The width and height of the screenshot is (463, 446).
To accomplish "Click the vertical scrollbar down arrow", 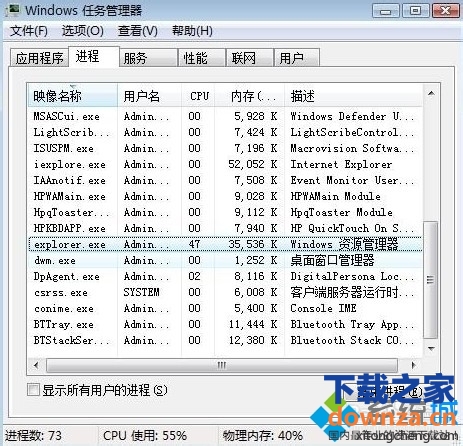I will 431,349.
